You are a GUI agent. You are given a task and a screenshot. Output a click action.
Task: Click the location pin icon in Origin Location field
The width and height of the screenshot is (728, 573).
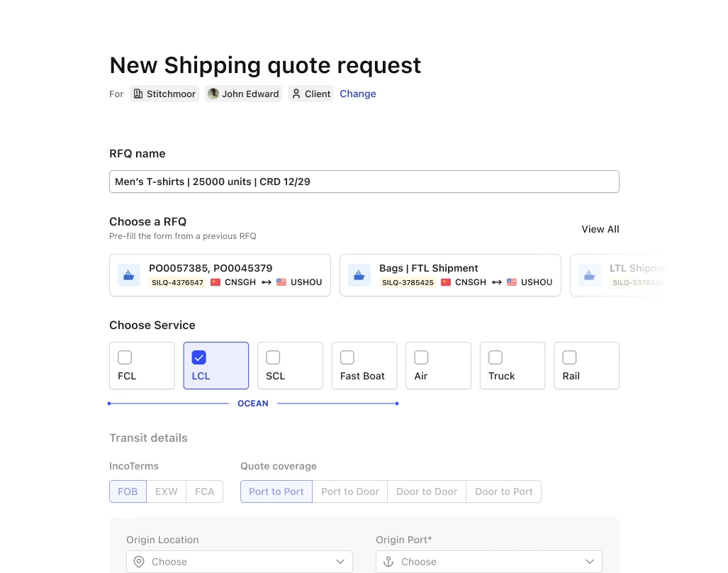(139, 561)
